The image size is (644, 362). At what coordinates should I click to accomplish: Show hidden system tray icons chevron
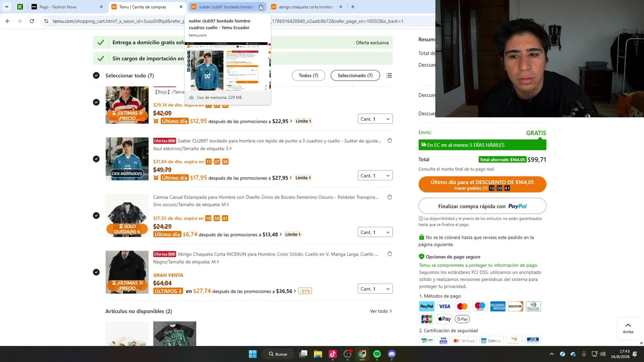[x=551, y=354]
